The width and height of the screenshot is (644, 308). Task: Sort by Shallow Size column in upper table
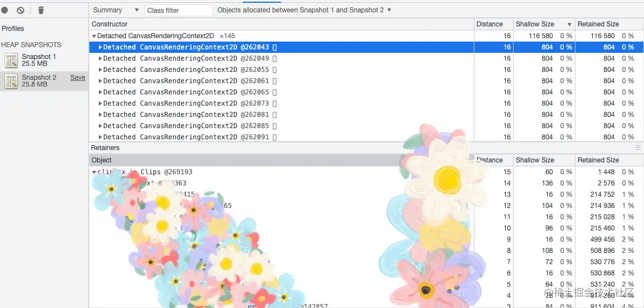point(544,24)
